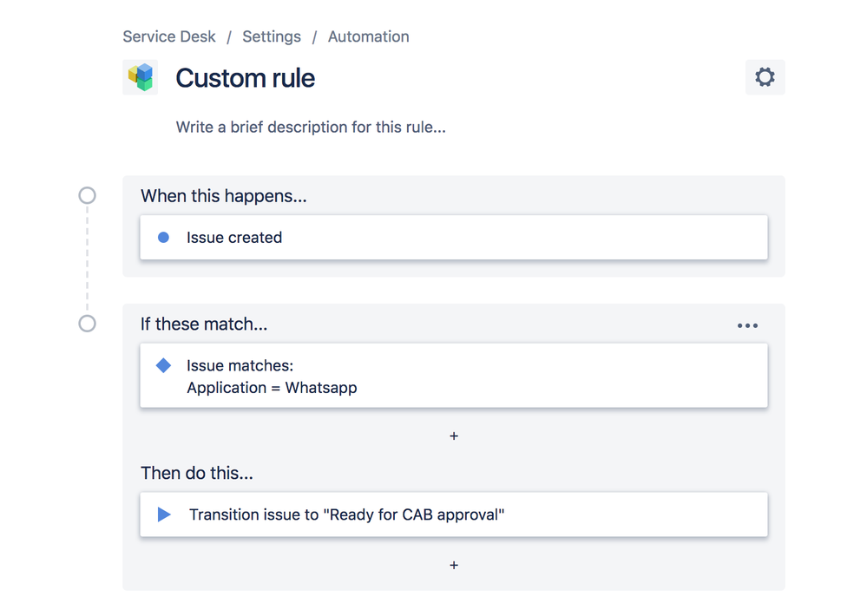
Task: Open the Automation breadcrumb menu item
Action: [x=368, y=36]
